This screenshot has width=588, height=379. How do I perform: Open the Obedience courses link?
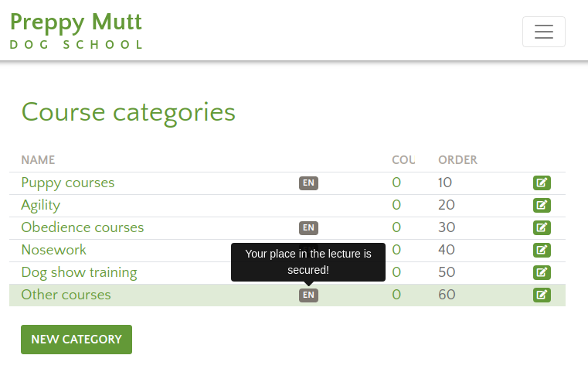pyautogui.click(x=82, y=228)
